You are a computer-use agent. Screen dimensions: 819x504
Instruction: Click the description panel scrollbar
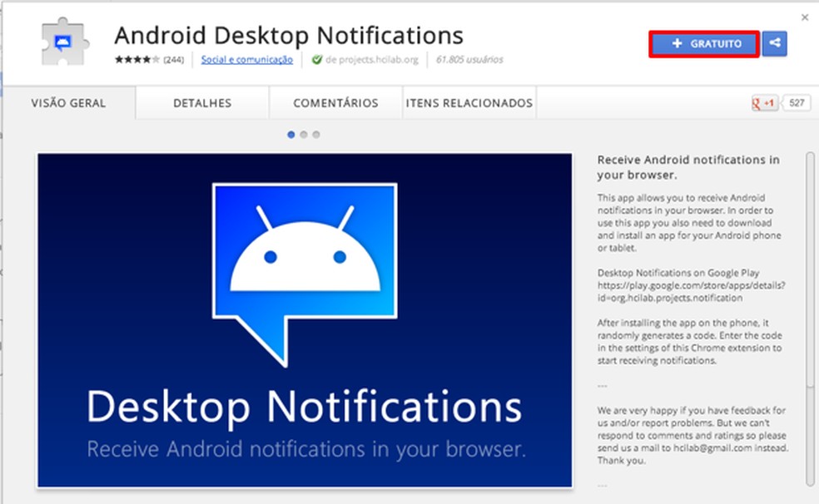[810, 319]
